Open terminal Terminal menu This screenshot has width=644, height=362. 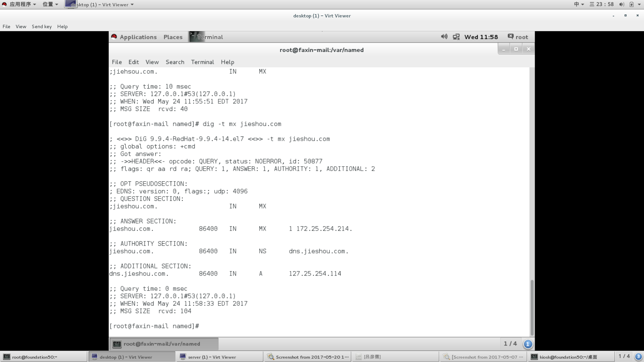[x=202, y=62]
